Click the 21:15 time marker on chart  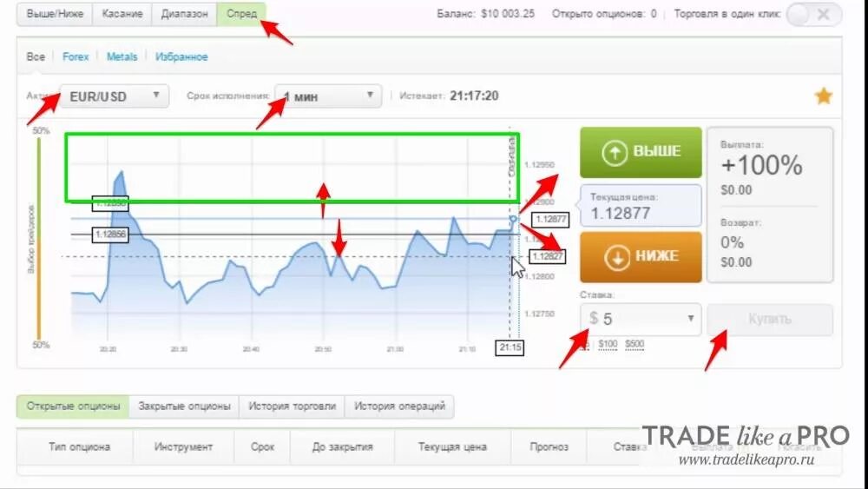(x=510, y=347)
